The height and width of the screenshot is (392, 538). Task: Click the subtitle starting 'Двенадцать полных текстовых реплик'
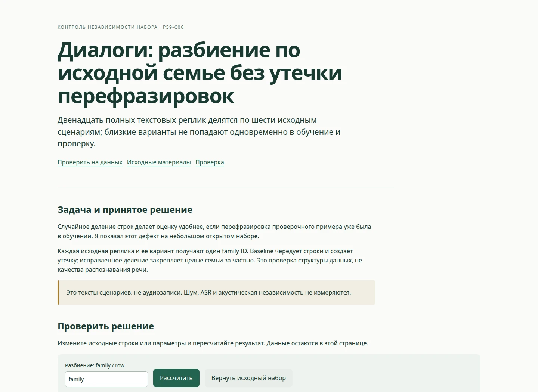tap(199, 132)
